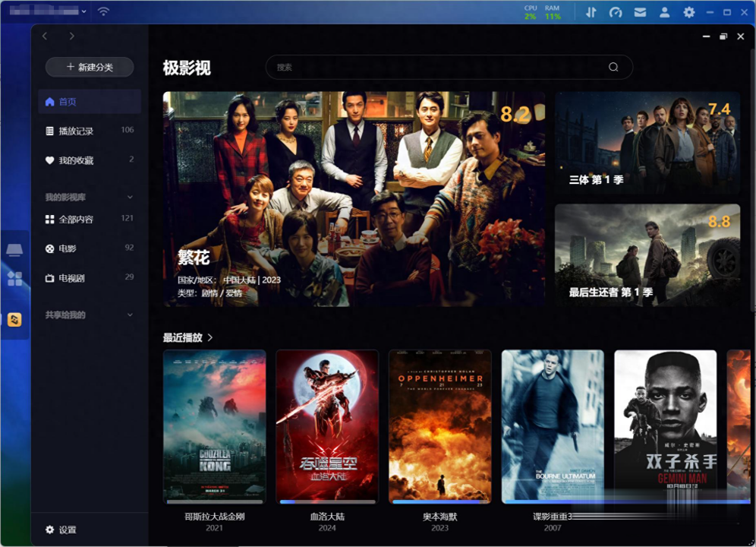Click the 7.4 rating on 三体 card

click(x=719, y=109)
